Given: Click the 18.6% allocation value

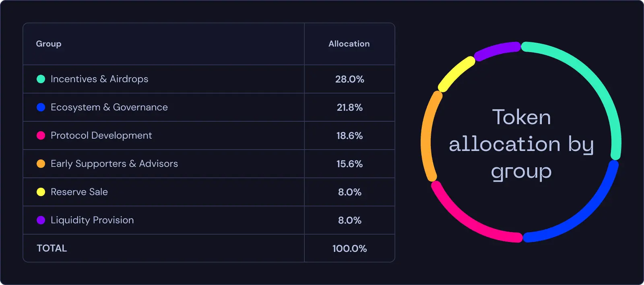Looking at the screenshot, I should click(349, 136).
